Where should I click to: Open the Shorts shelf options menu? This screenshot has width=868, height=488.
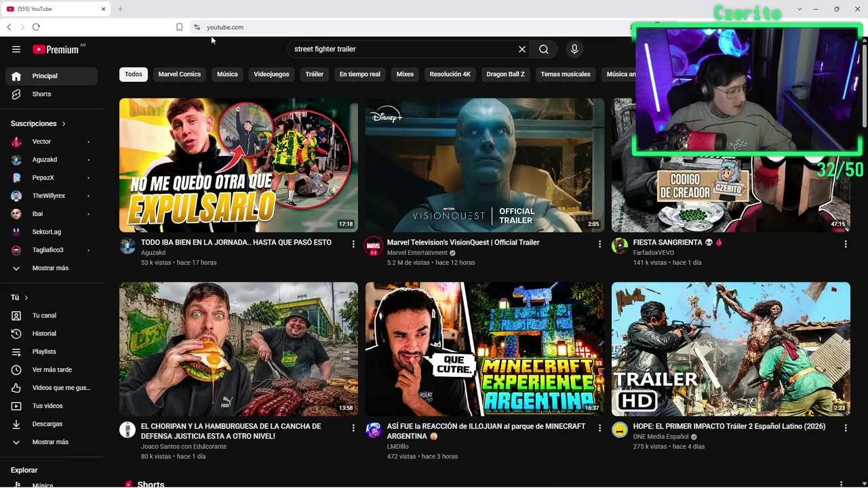(x=842, y=484)
